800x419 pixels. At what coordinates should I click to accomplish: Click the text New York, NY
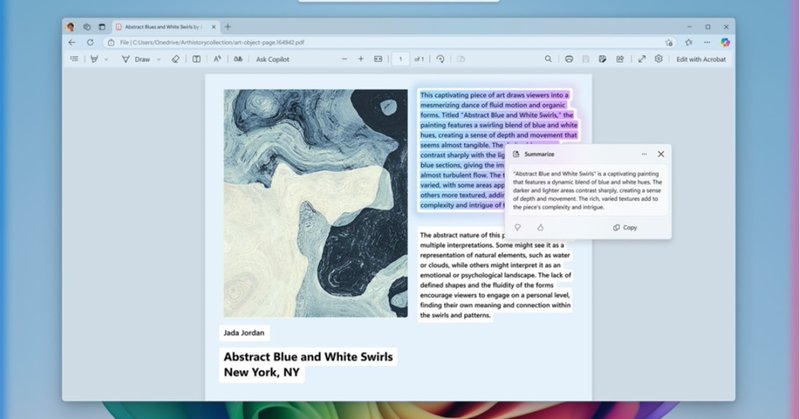[262, 373]
